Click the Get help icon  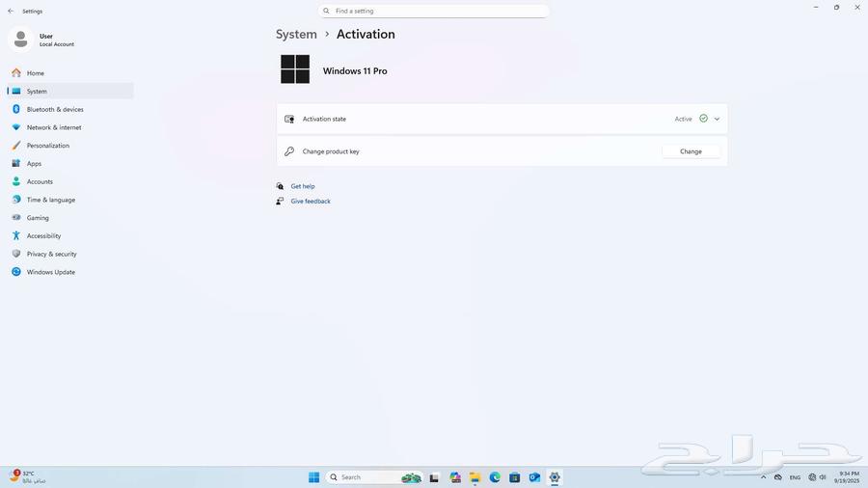(x=280, y=186)
